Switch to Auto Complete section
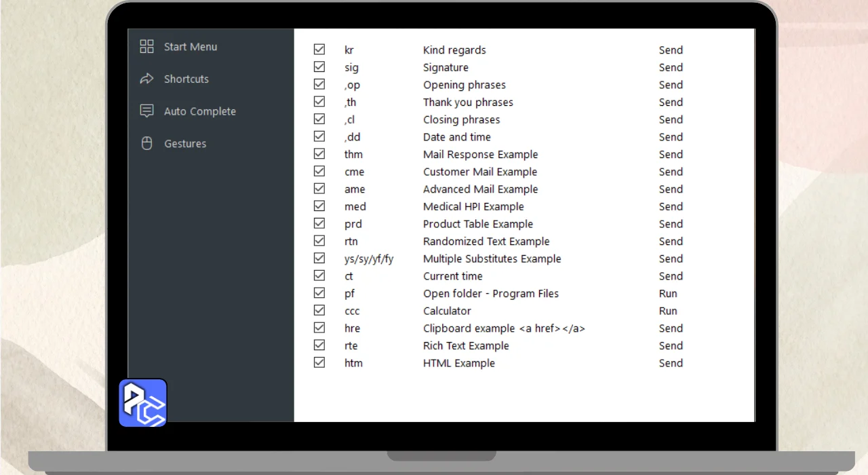The width and height of the screenshot is (868, 475). pos(200,111)
